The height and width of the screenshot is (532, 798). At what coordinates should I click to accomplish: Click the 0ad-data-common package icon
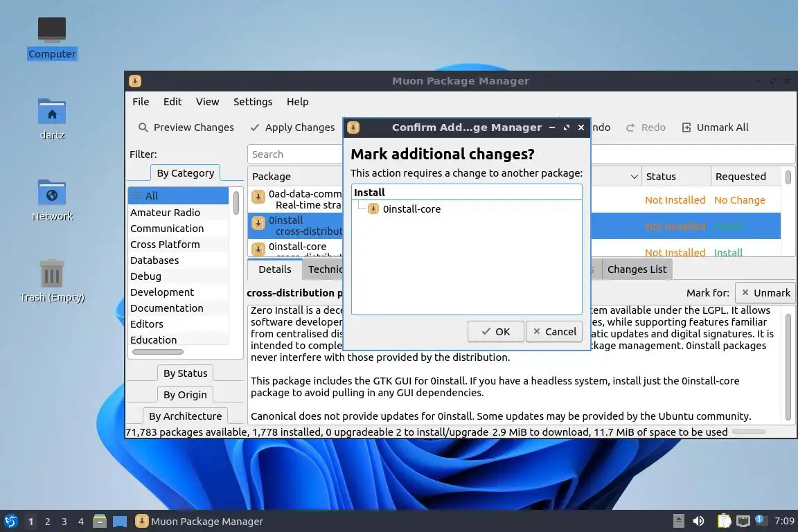(258, 197)
